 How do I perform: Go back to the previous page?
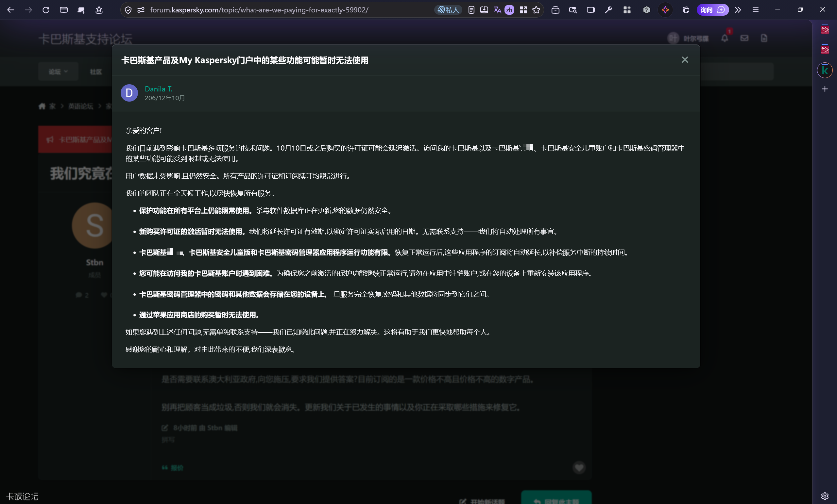[x=10, y=10]
